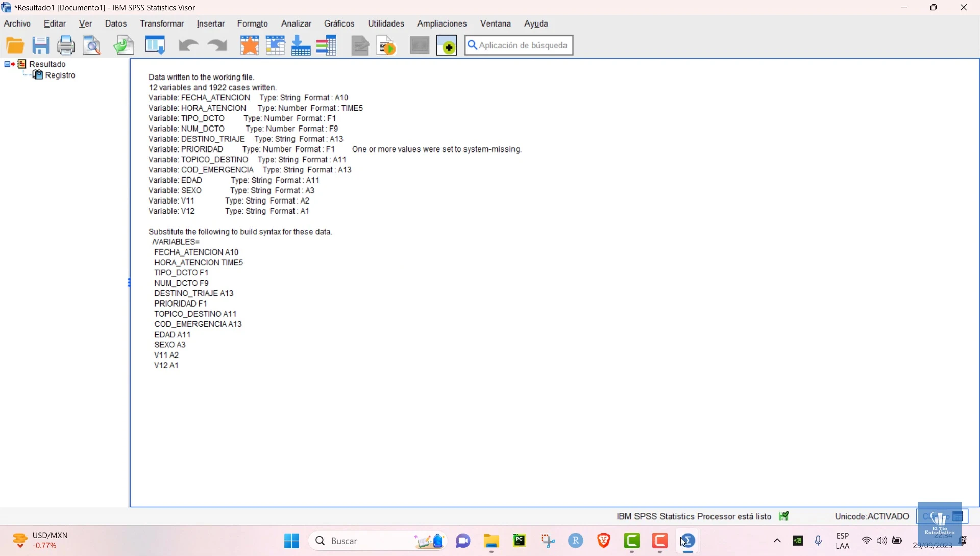Click the microphone tray icon

819,541
